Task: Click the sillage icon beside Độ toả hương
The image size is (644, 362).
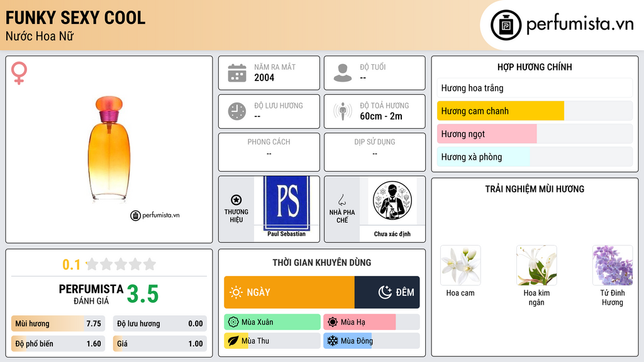Action: (343, 111)
